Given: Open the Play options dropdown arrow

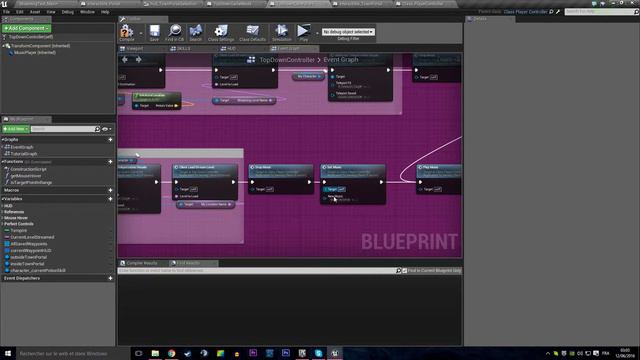Looking at the screenshot, I should [317, 33].
